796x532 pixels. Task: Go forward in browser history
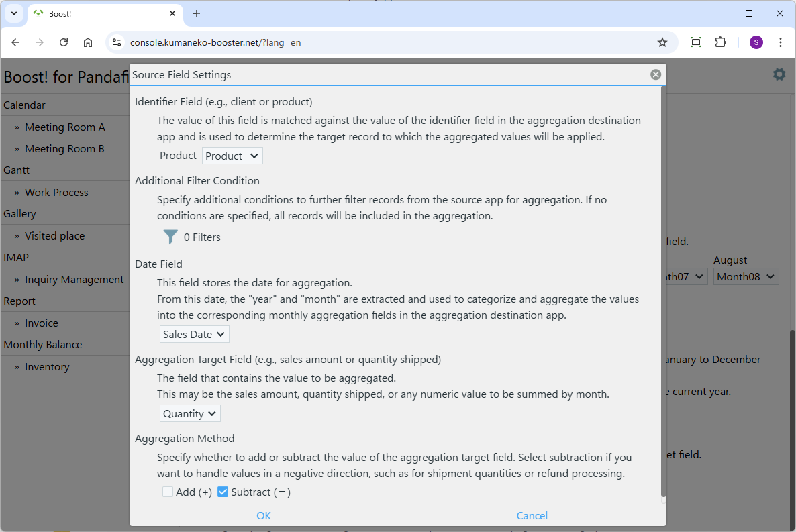click(x=40, y=42)
